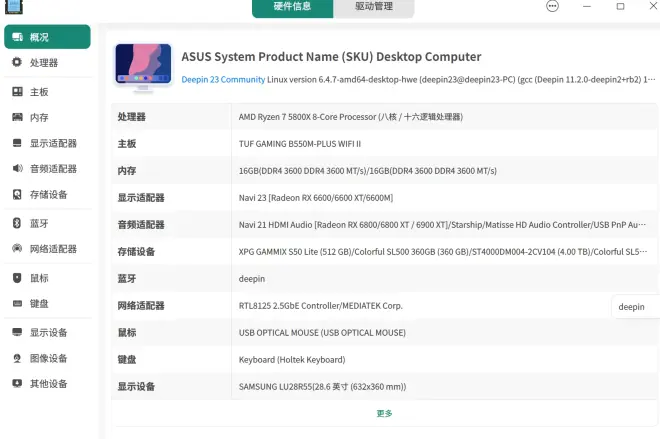The height and width of the screenshot is (439, 660).
Task: Open the Deepin 23 Community link
Action: click(x=223, y=80)
